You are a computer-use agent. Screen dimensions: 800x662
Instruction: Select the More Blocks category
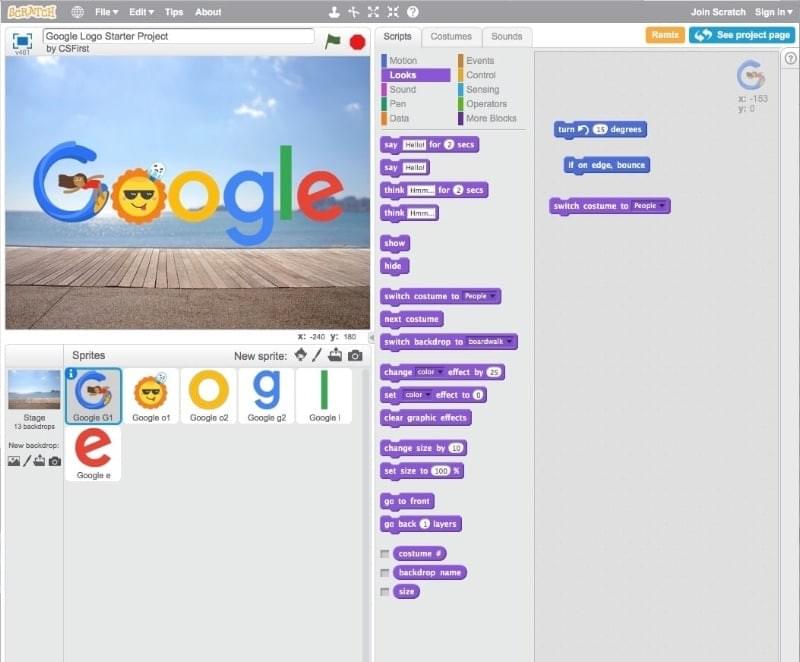(491, 118)
